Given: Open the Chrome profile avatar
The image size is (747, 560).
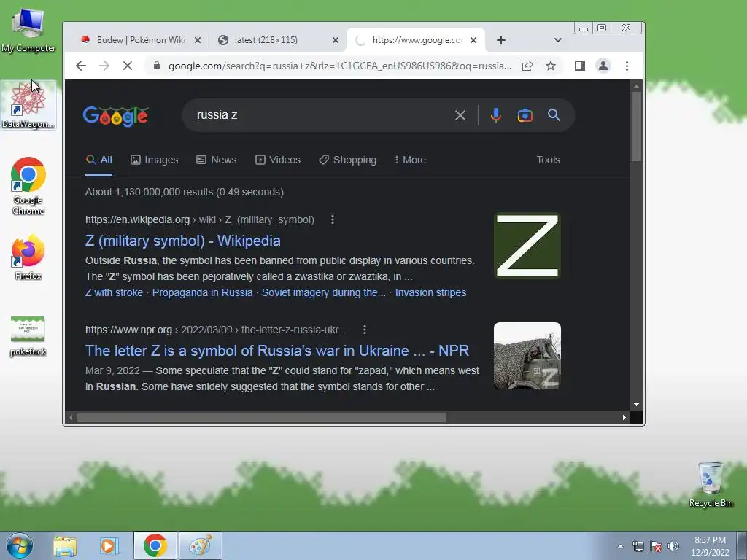Looking at the screenshot, I should (603, 66).
